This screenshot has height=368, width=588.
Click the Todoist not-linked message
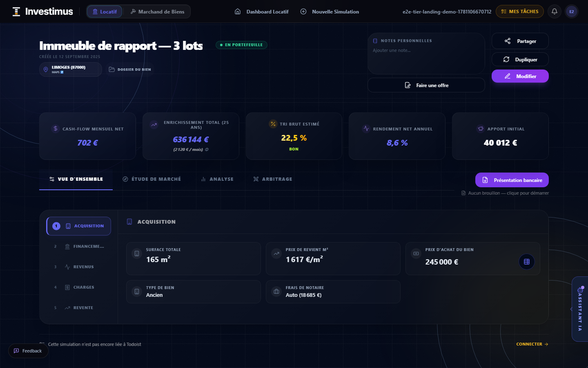[x=95, y=344]
